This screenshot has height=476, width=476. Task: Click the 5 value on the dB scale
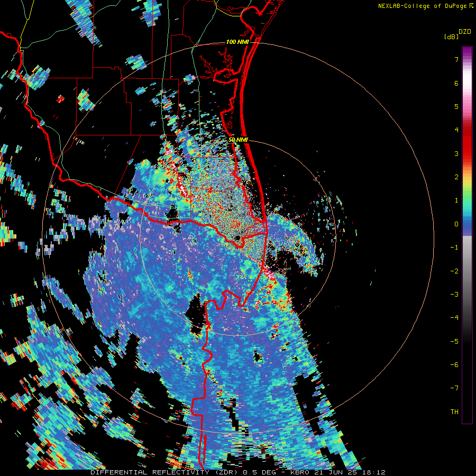[x=456, y=106]
